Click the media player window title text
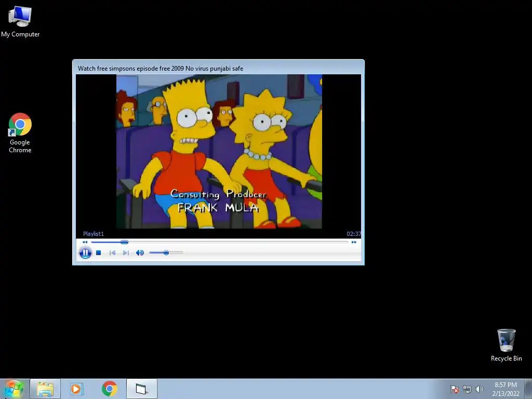This screenshot has width=532, height=399. coord(161,69)
